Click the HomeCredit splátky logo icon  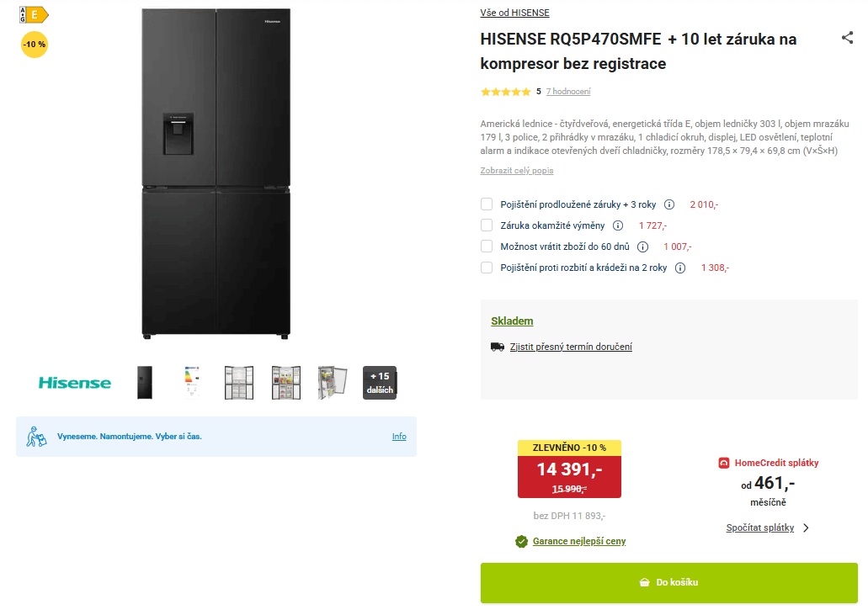click(x=721, y=462)
